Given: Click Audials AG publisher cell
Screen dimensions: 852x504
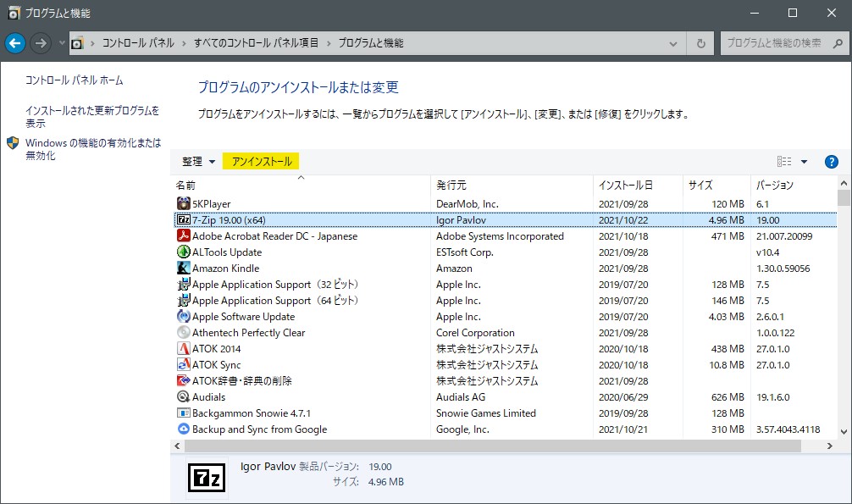Looking at the screenshot, I should tap(461, 397).
